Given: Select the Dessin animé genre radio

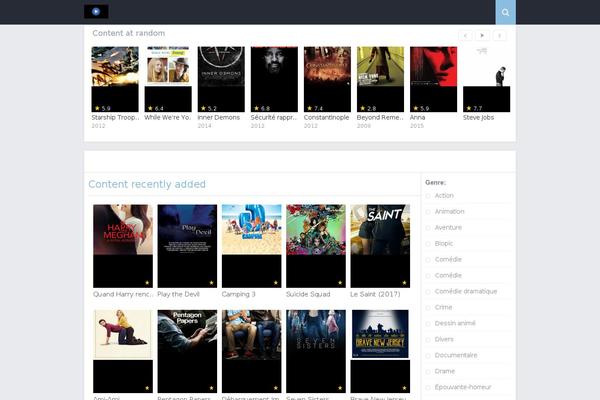Looking at the screenshot, I should (428, 324).
